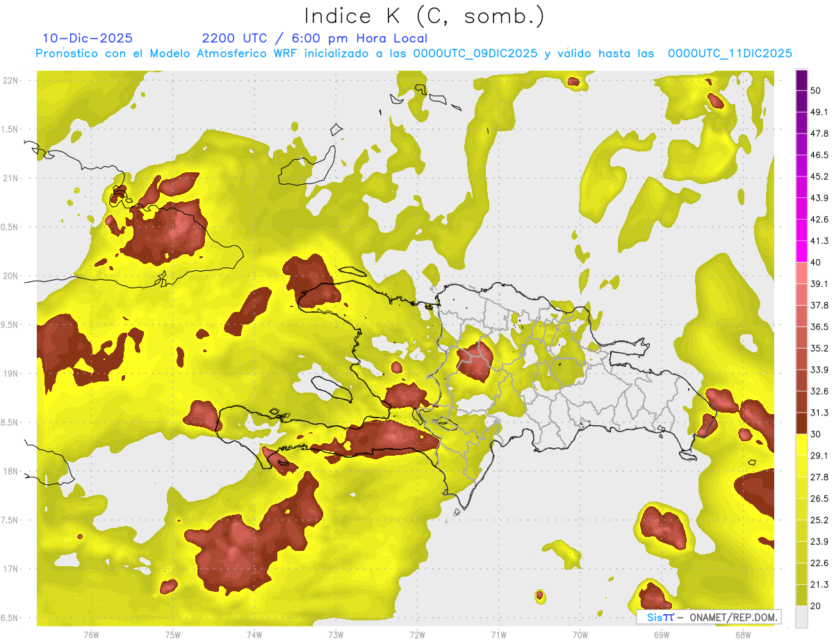Click the colorbar value "31.3"

click(819, 413)
